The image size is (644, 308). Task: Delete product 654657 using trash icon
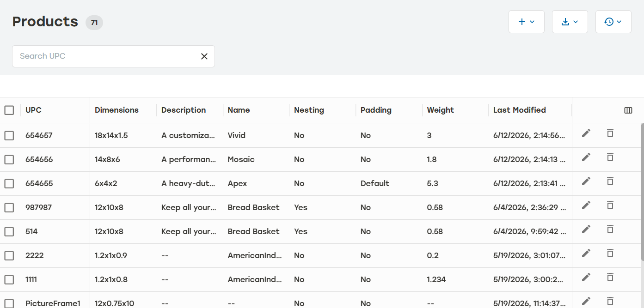(610, 133)
